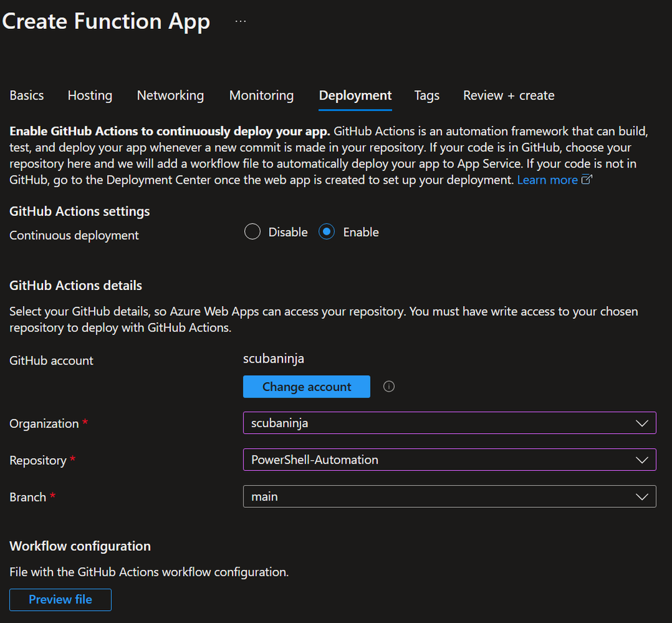Click the info icon next to Change account
This screenshot has width=672, height=623.
click(389, 386)
